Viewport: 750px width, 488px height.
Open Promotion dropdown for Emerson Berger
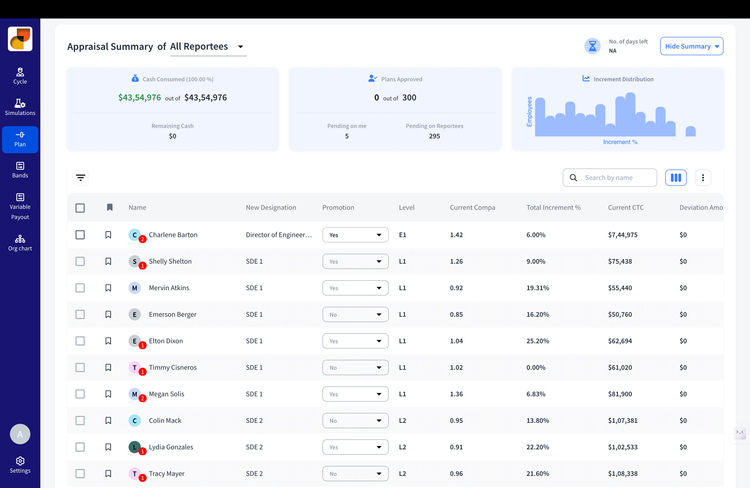coord(355,314)
